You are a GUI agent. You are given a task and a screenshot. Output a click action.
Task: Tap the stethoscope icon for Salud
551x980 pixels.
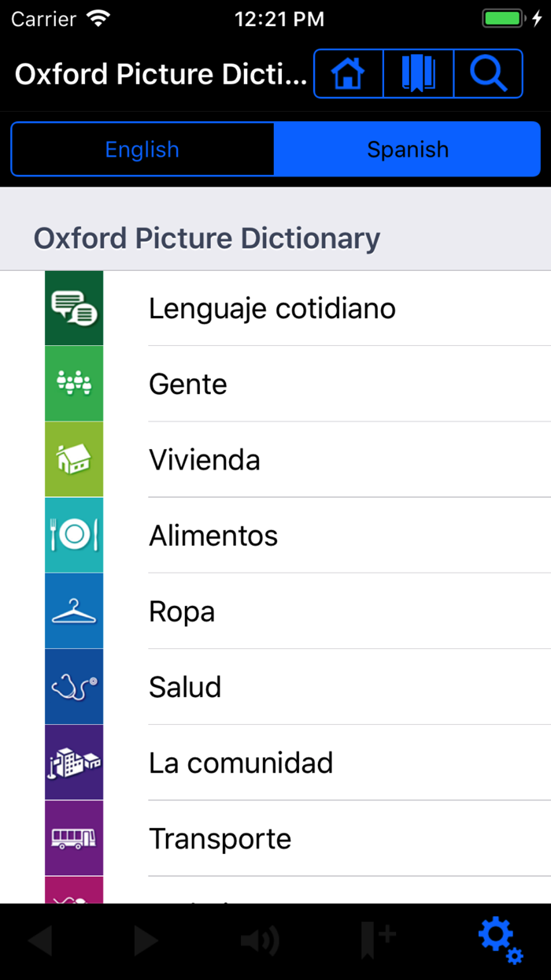coord(74,686)
